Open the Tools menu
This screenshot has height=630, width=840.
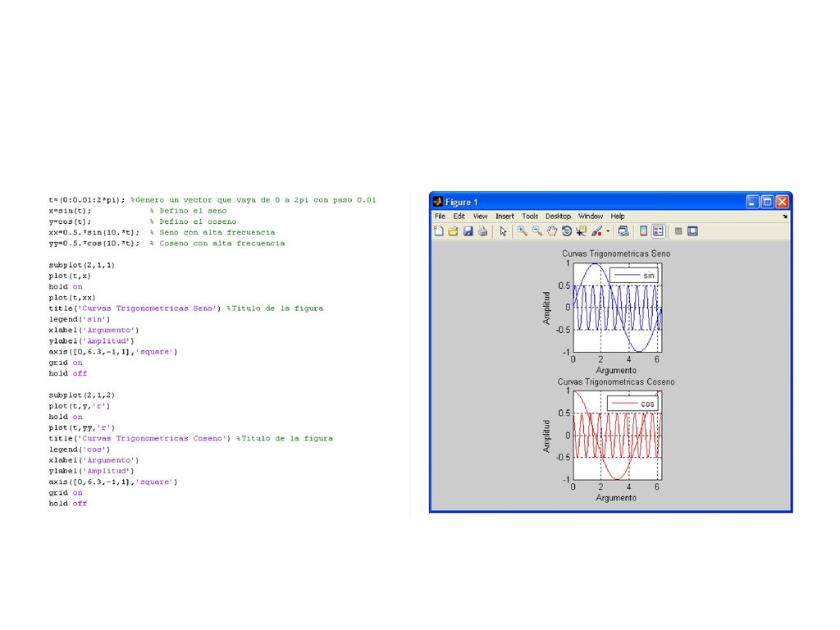(530, 216)
